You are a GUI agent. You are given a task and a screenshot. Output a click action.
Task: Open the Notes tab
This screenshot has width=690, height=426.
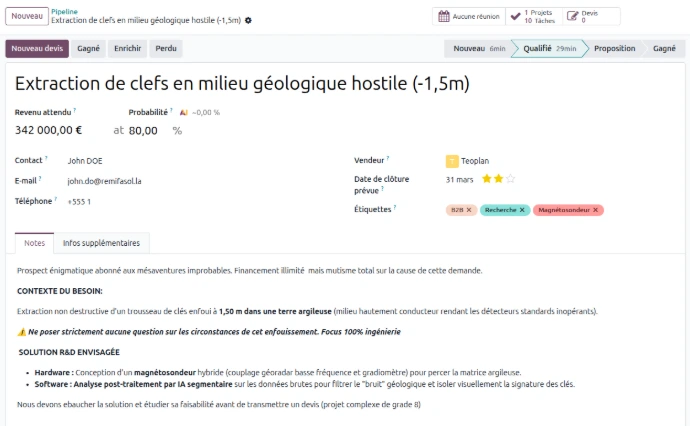34,243
